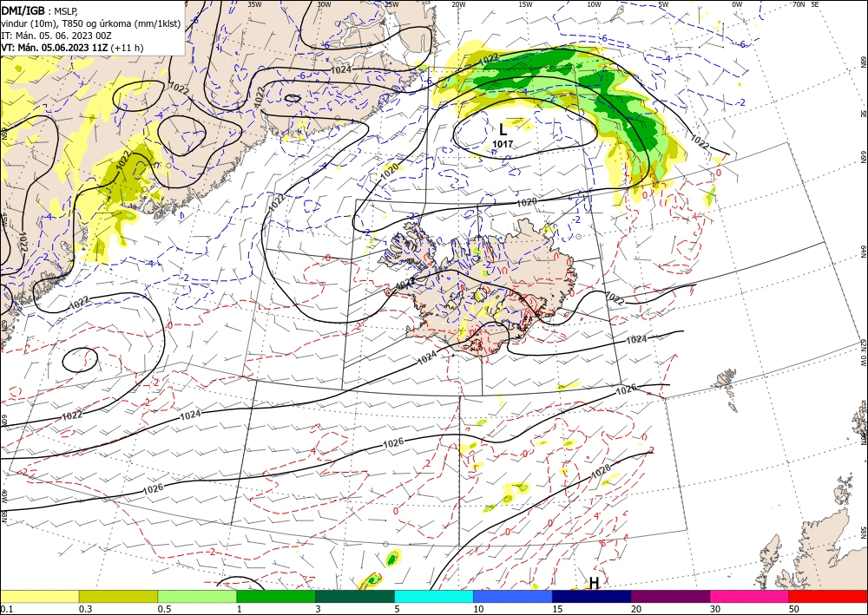Click the '20' legend value
The width and height of the screenshot is (868, 615).
pos(636,609)
